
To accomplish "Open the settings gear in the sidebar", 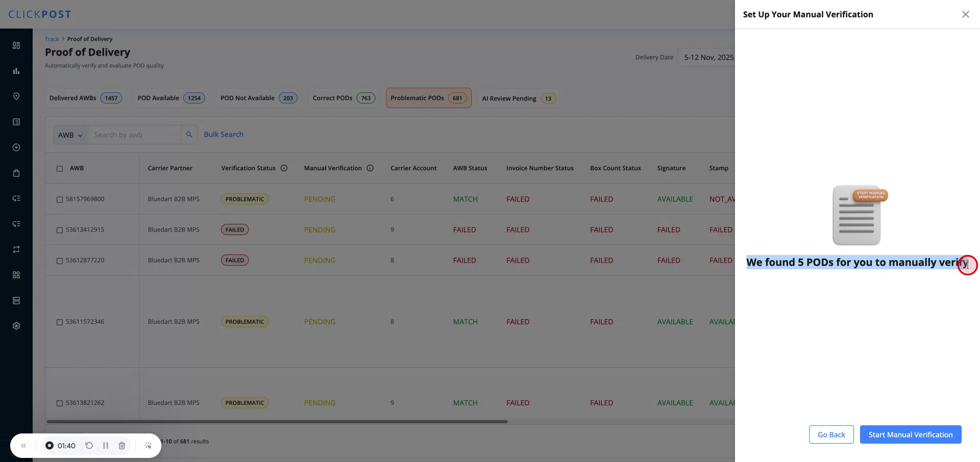I will (x=16, y=325).
